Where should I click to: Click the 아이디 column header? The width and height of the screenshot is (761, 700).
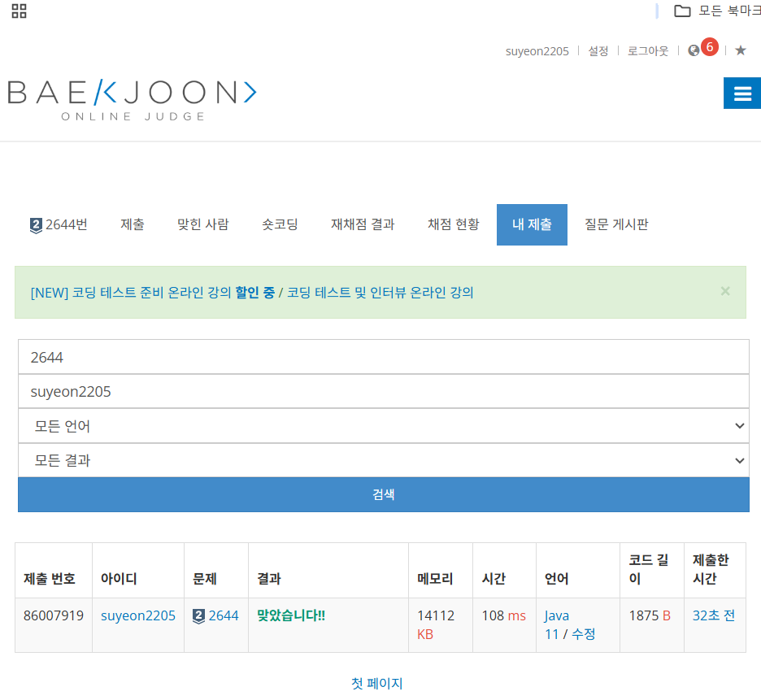pyautogui.click(x=119, y=579)
